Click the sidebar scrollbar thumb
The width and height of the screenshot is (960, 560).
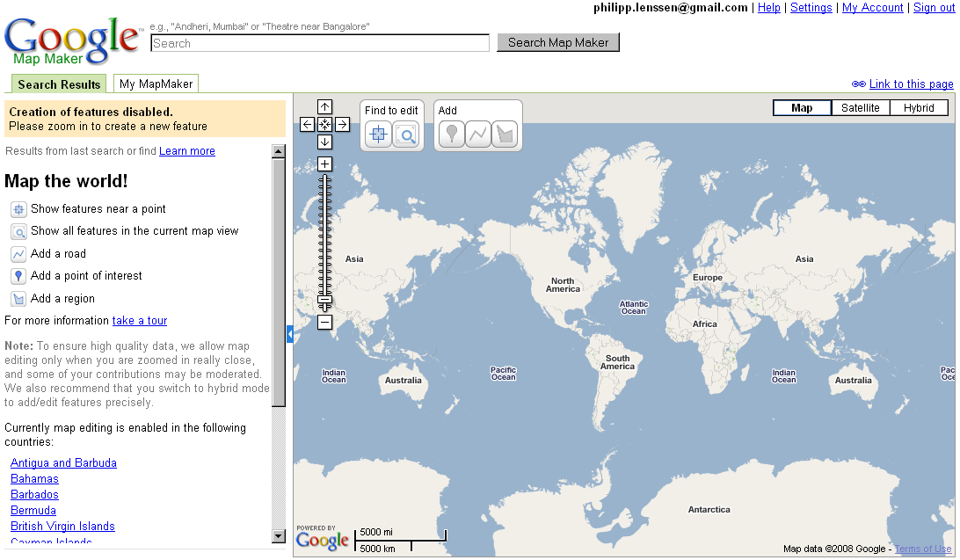279,282
